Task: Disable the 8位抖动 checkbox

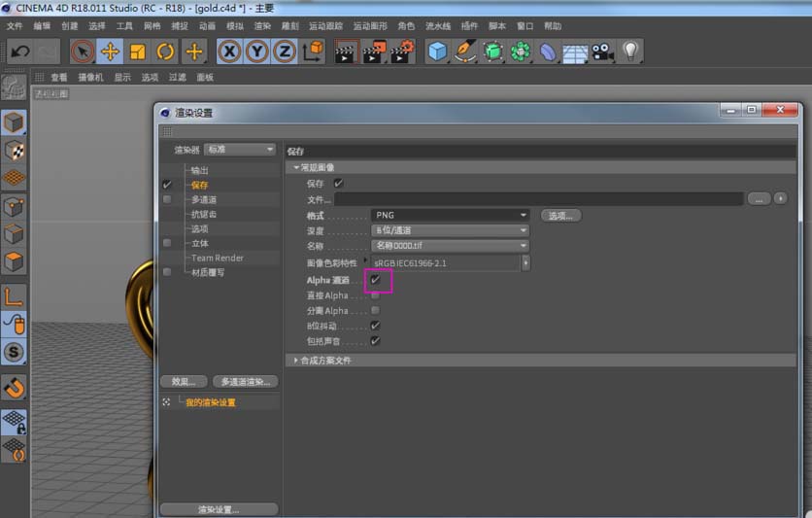Action: point(376,327)
